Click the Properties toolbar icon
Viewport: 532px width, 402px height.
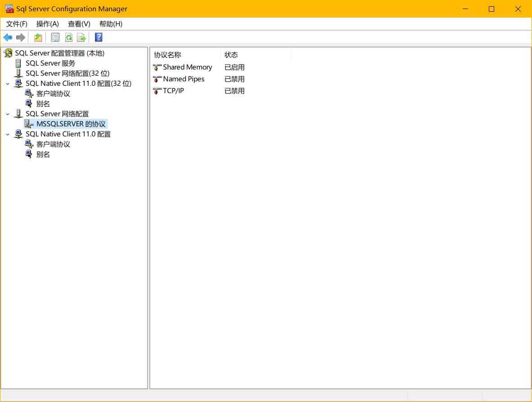click(55, 37)
